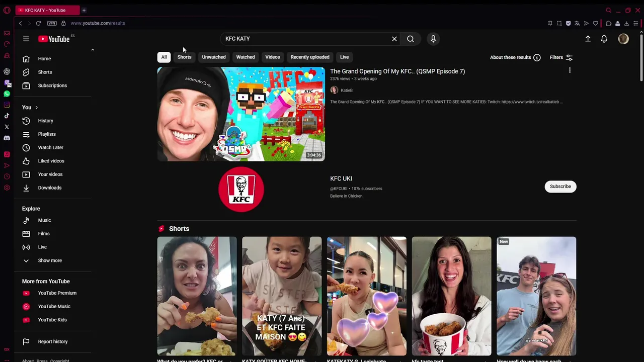
Task: Open a new tab with plus button
Action: tap(84, 10)
